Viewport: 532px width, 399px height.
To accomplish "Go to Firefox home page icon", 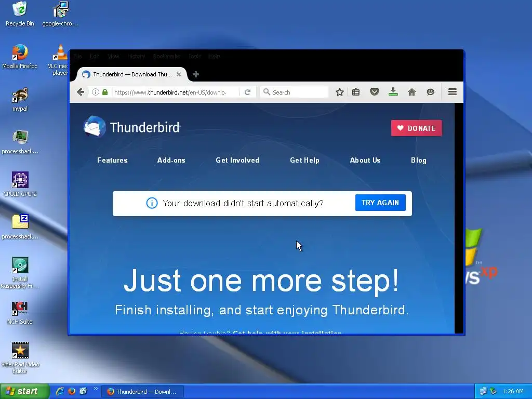I will [x=412, y=92].
